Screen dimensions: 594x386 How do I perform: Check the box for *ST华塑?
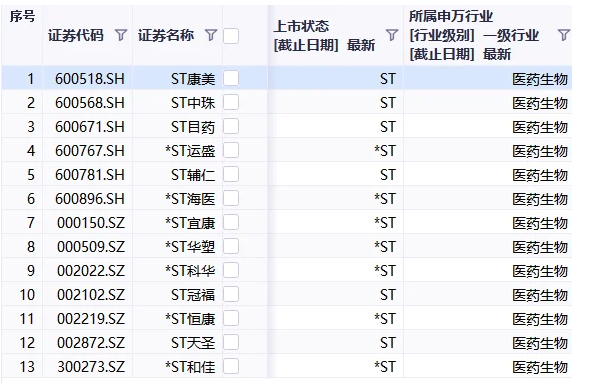[231, 247]
